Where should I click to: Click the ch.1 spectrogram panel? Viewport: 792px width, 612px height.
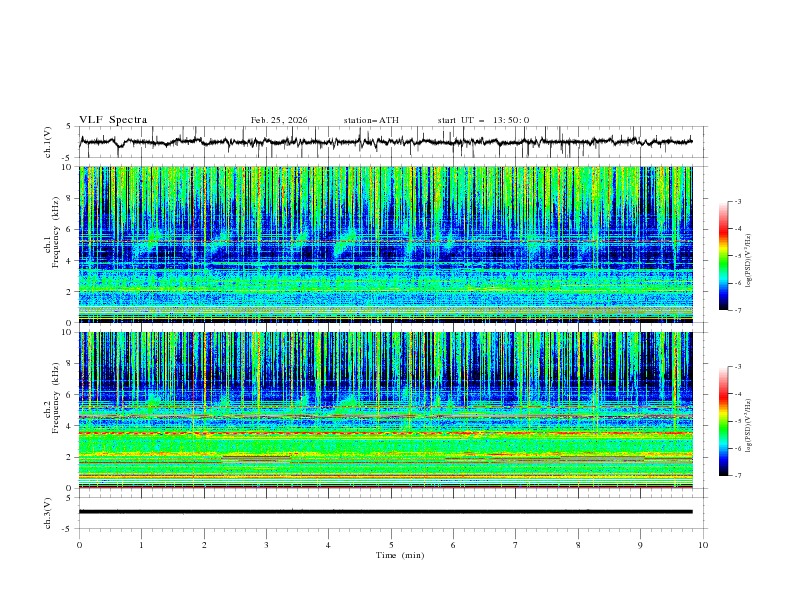(x=385, y=244)
